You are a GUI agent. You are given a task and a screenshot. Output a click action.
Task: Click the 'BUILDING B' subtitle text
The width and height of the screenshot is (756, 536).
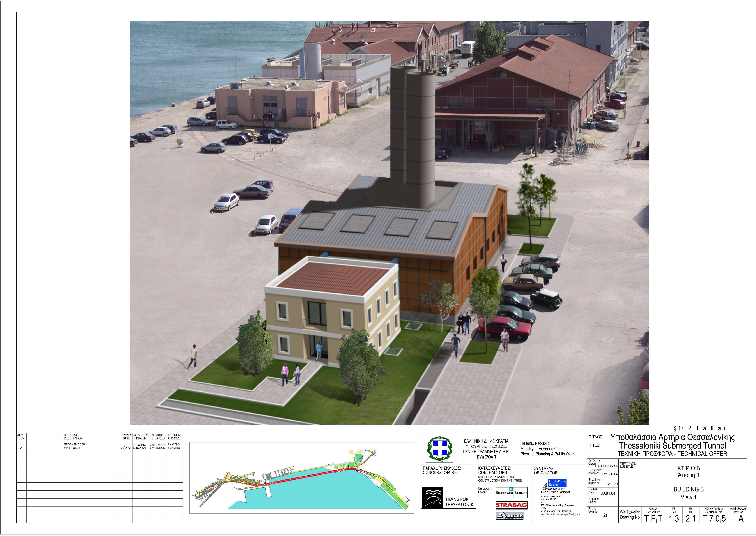coord(688,489)
